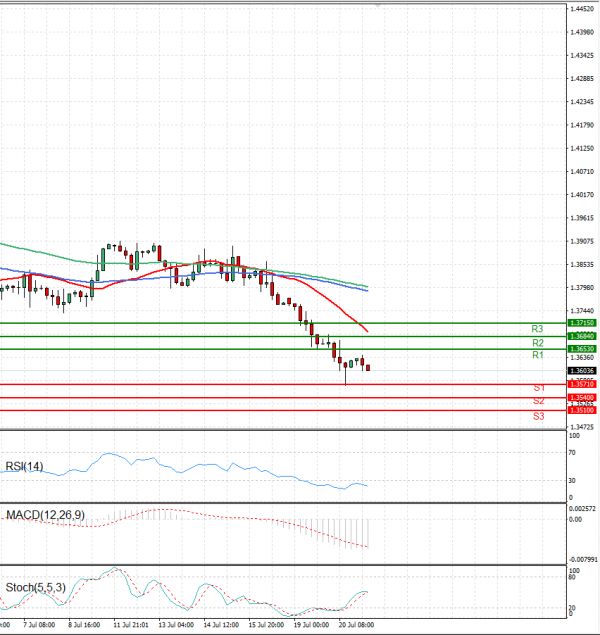Click the R3 resistance level label
The height and width of the screenshot is (635, 600).
[537, 329]
